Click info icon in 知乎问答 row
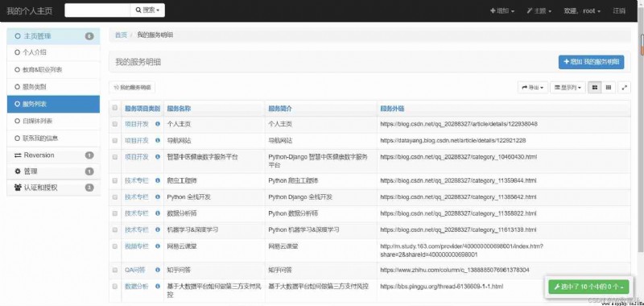644x306 pixels. click(x=158, y=270)
